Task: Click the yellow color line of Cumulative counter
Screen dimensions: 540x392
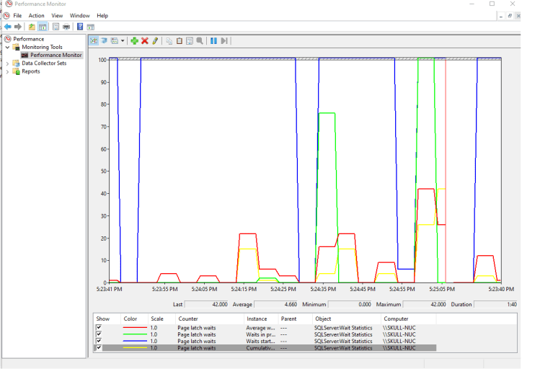Action: click(x=135, y=348)
